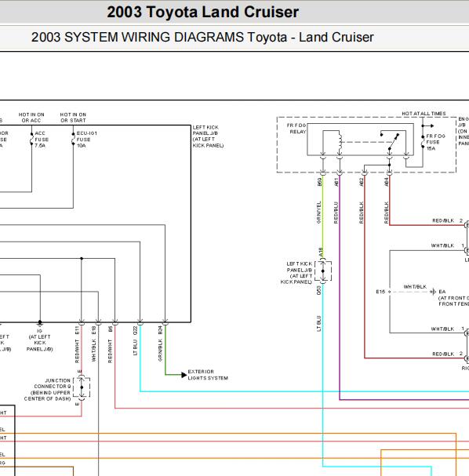Select the WHT/BLK label beside E15

415,286
